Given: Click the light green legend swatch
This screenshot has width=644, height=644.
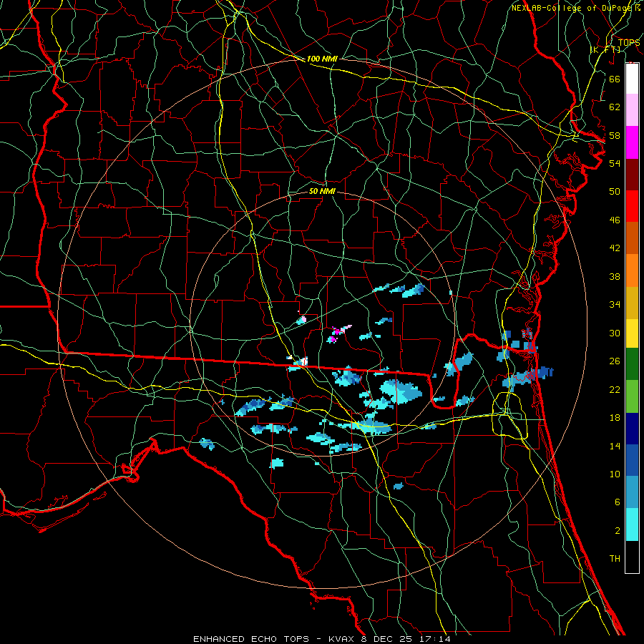Looking at the screenshot, I should (x=632, y=396).
